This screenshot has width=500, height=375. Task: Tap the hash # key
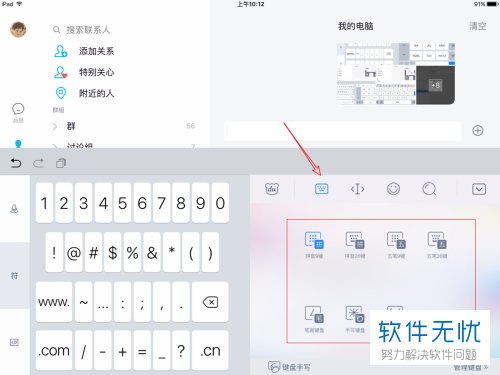93,252
